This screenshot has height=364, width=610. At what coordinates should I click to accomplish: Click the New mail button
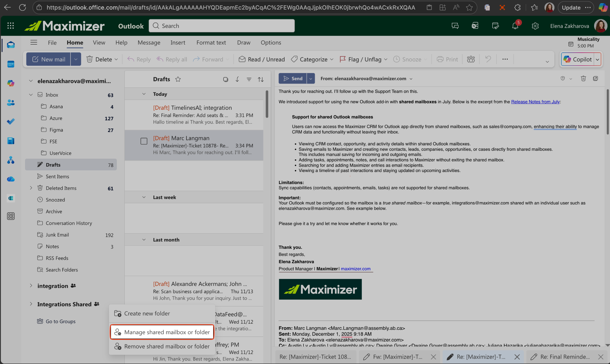[48, 59]
